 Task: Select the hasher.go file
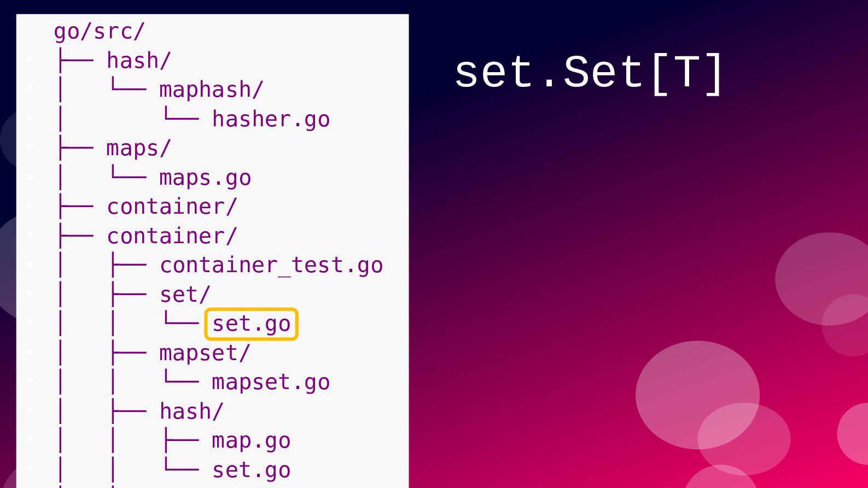pos(271,119)
